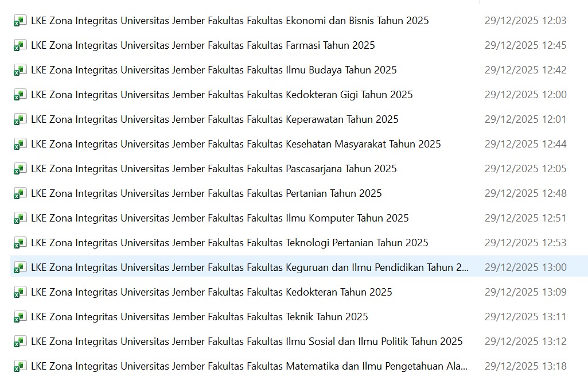
Task: Click the 12:03 modified date of Ekonomi file
Action: tap(525, 21)
